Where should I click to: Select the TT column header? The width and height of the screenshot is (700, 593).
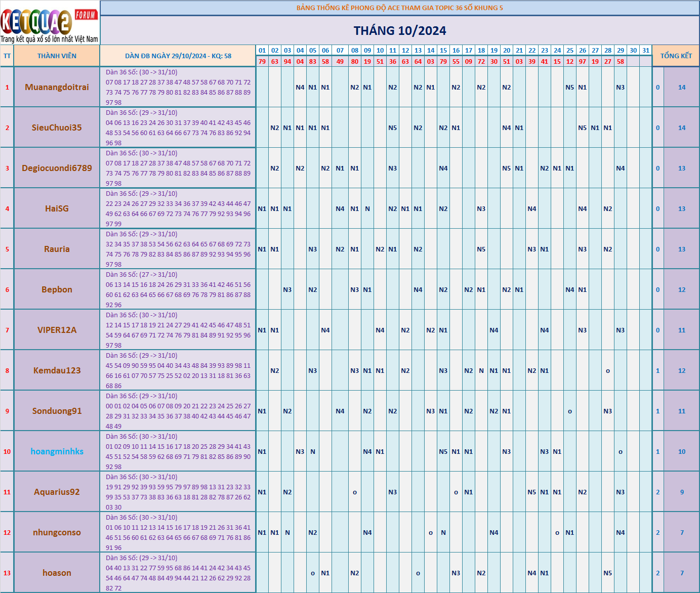[x=7, y=56]
